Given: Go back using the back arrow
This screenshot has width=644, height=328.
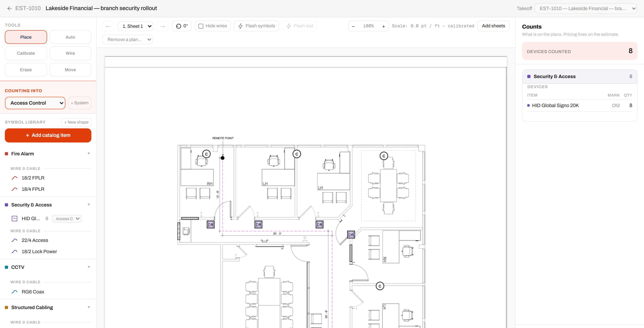Looking at the screenshot, I should (x=9, y=8).
